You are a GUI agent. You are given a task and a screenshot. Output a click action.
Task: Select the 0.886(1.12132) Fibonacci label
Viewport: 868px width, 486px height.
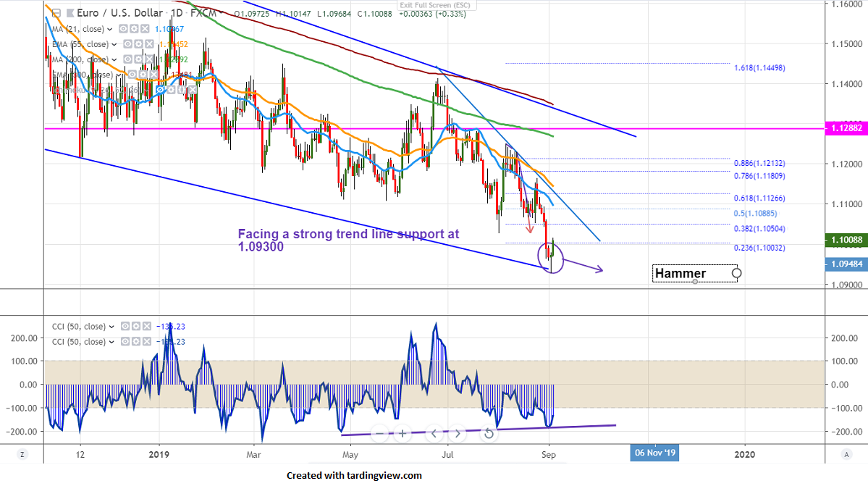click(759, 163)
